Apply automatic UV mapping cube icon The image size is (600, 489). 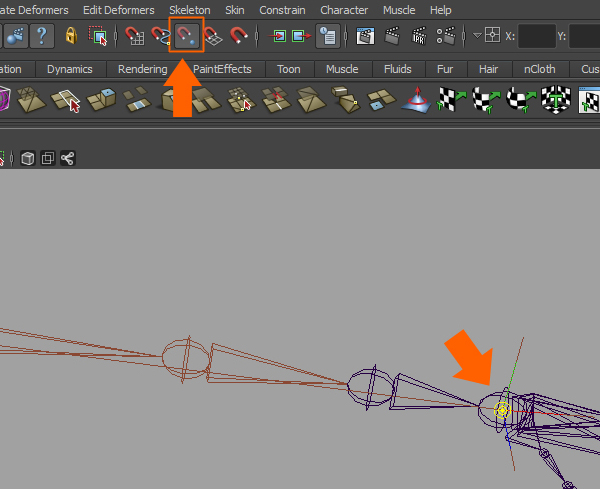pyautogui.click(x=556, y=99)
